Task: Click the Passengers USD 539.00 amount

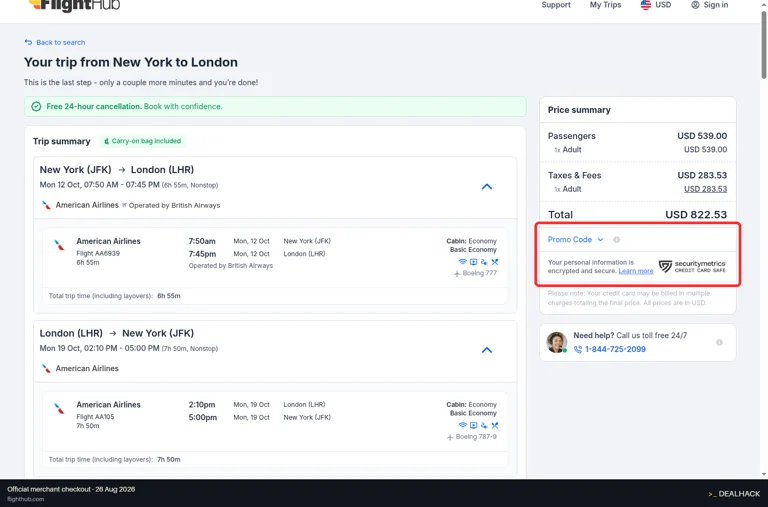Action: coord(702,136)
